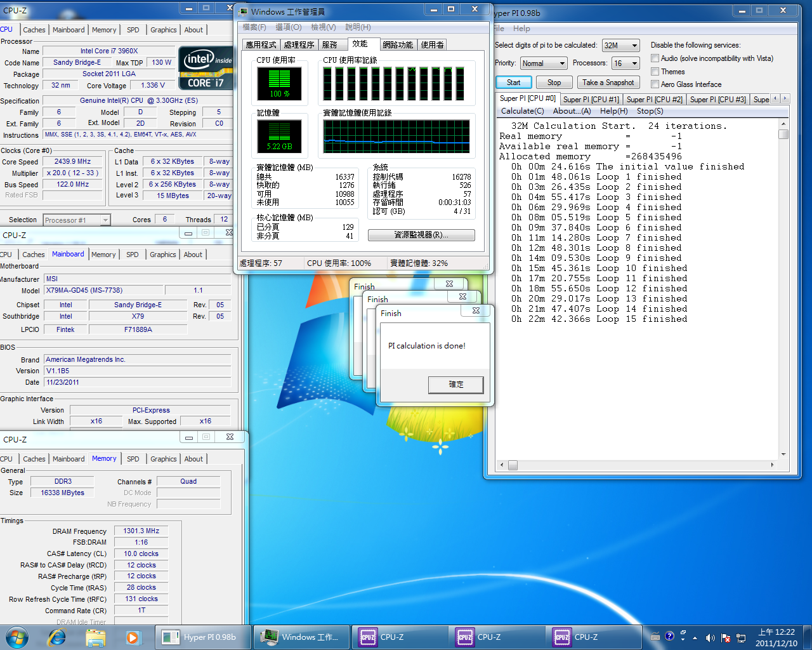Click the help question mark tray icon
This screenshot has width=812, height=650.
pyautogui.click(x=669, y=637)
